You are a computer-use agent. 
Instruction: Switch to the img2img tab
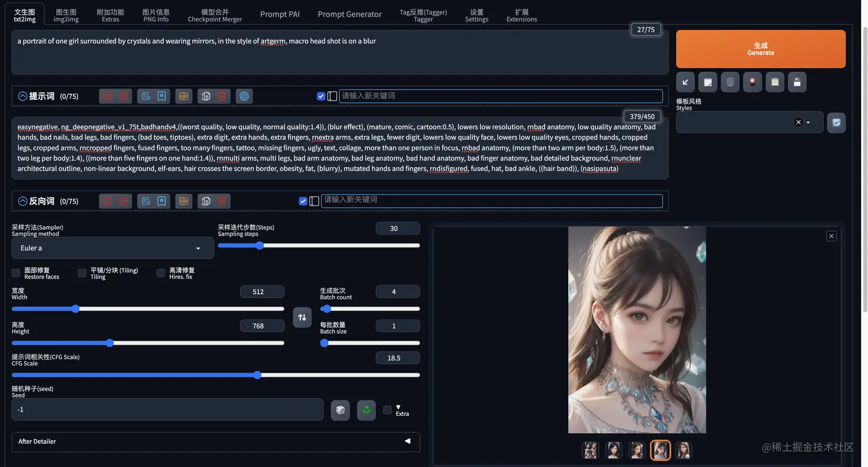[66, 16]
